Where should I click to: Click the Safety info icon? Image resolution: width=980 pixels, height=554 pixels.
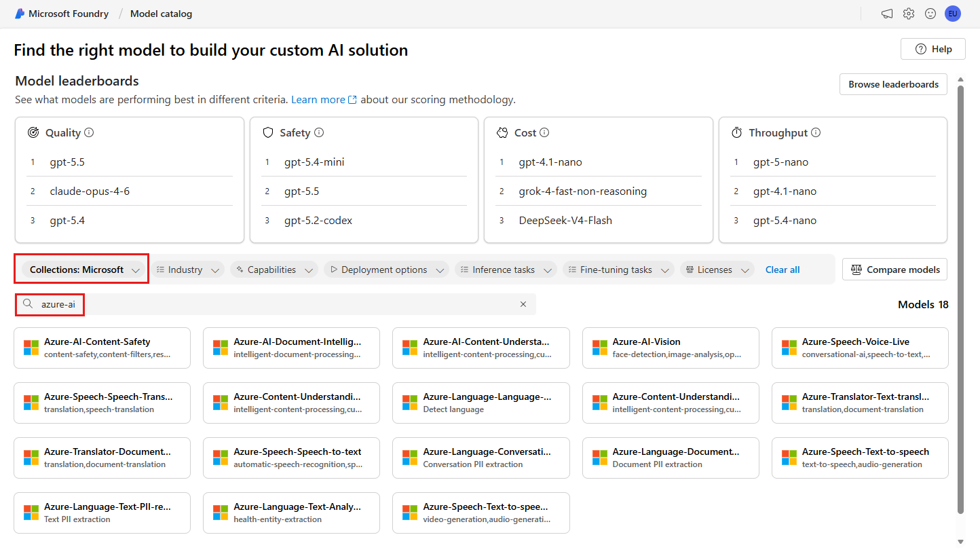coord(319,133)
